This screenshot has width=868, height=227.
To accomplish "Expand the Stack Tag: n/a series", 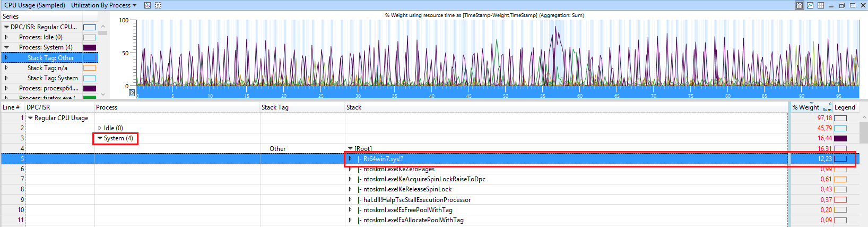I will coord(6,68).
